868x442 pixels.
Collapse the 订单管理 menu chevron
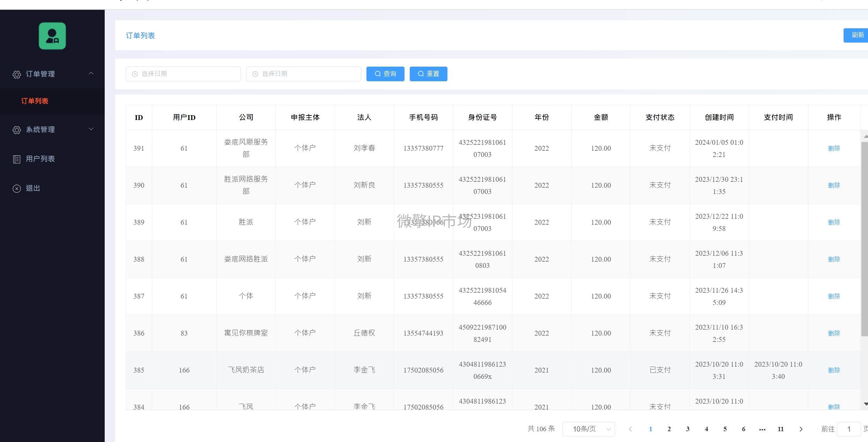(91, 73)
